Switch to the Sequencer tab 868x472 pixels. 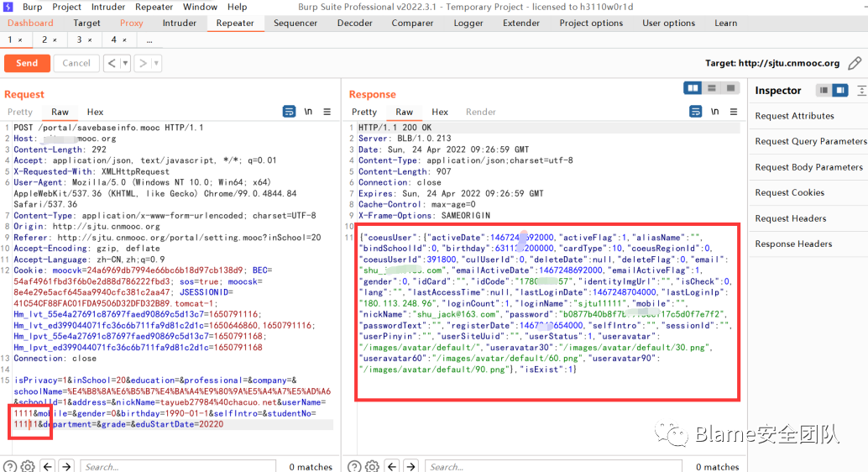point(295,23)
